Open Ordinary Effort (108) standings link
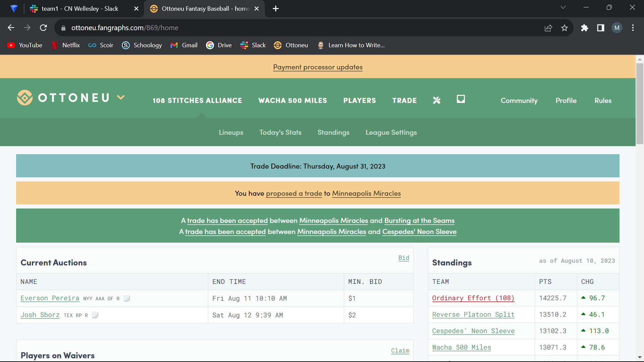The image size is (644, 362). click(473, 298)
